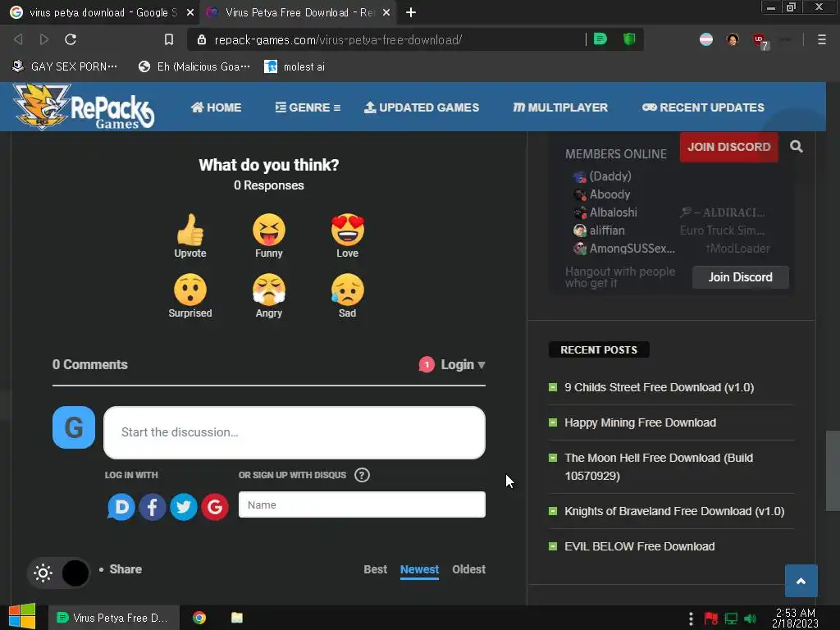The image size is (840, 630).
Task: Close the Virus Petya Free Download tab
Action: click(x=386, y=12)
